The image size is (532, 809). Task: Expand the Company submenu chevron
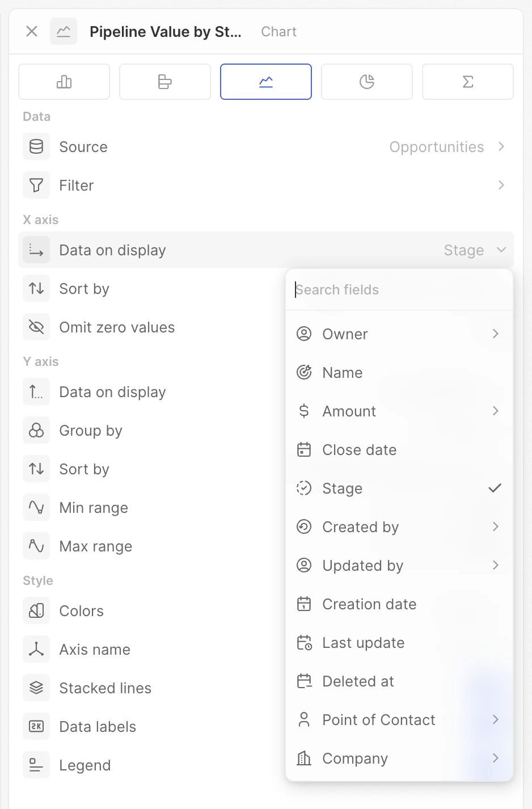click(496, 758)
